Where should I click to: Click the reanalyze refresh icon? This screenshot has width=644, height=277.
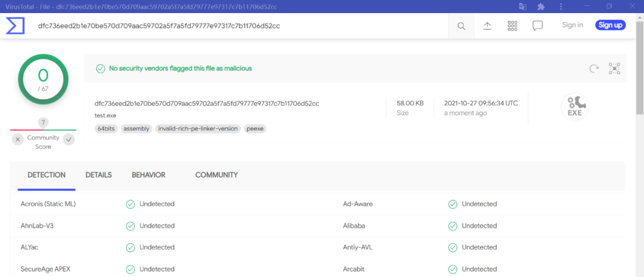(x=593, y=69)
